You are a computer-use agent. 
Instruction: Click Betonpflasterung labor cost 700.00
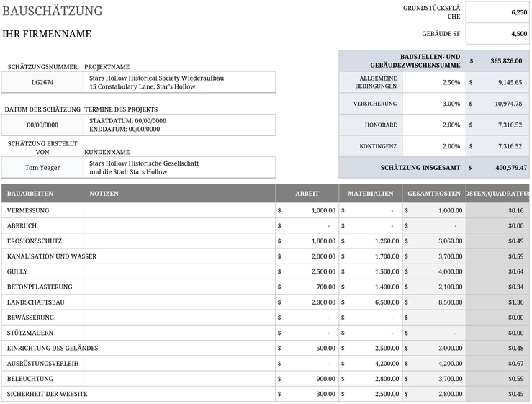[x=307, y=287]
